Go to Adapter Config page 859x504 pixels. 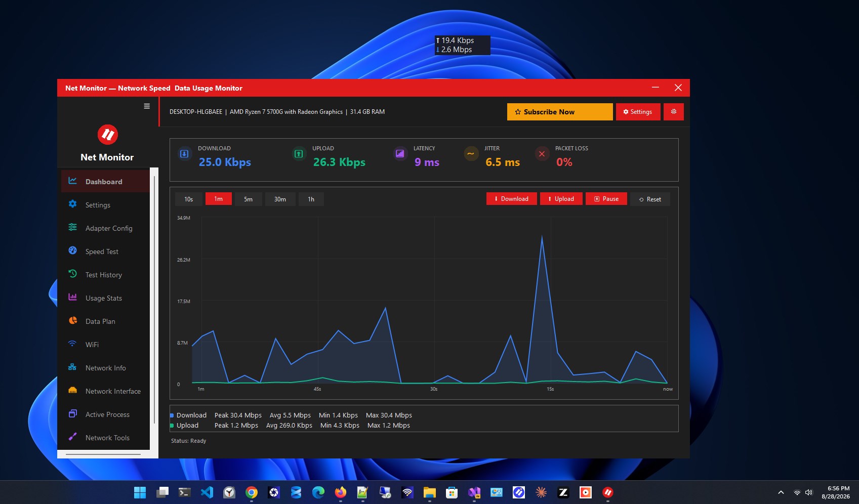tap(105, 228)
